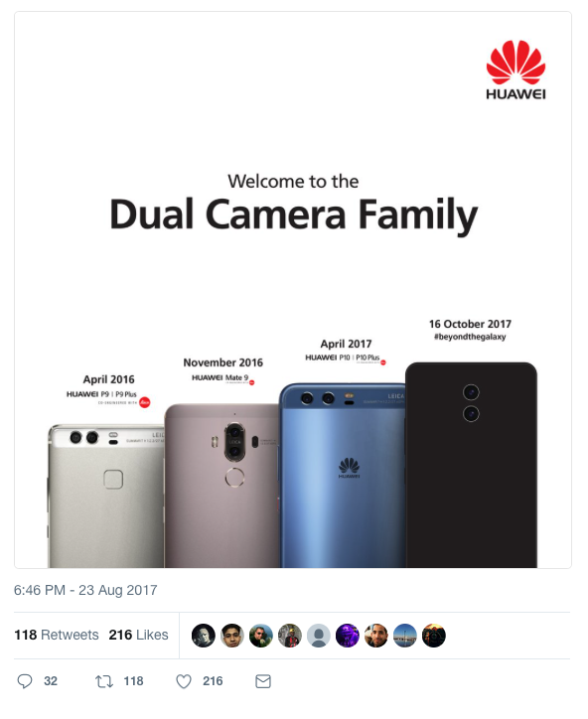The height and width of the screenshot is (719, 588).
Task: Click the black 16 October 2017 phone
Action: (x=471, y=465)
